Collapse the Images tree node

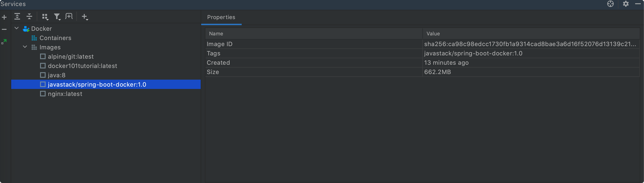point(25,47)
